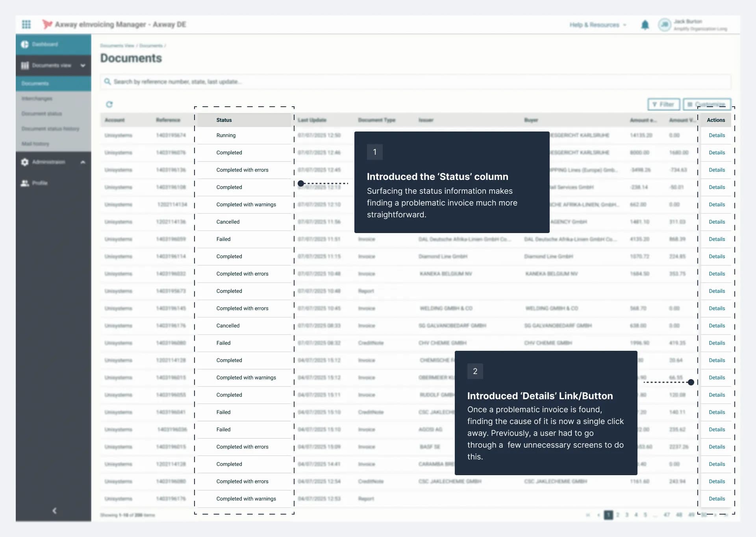The height and width of the screenshot is (537, 756).
Task: Click the Documents view sidebar icon
Action: [25, 65]
